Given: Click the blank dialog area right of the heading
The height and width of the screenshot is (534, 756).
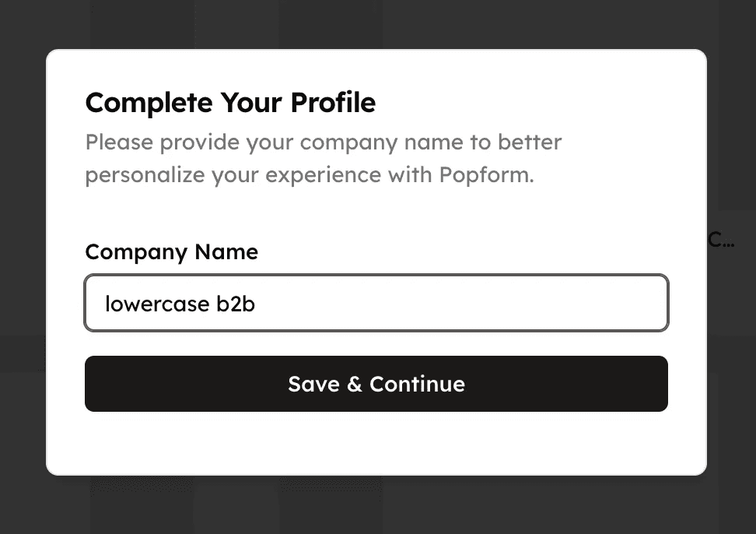Looking at the screenshot, I should [x=537, y=103].
